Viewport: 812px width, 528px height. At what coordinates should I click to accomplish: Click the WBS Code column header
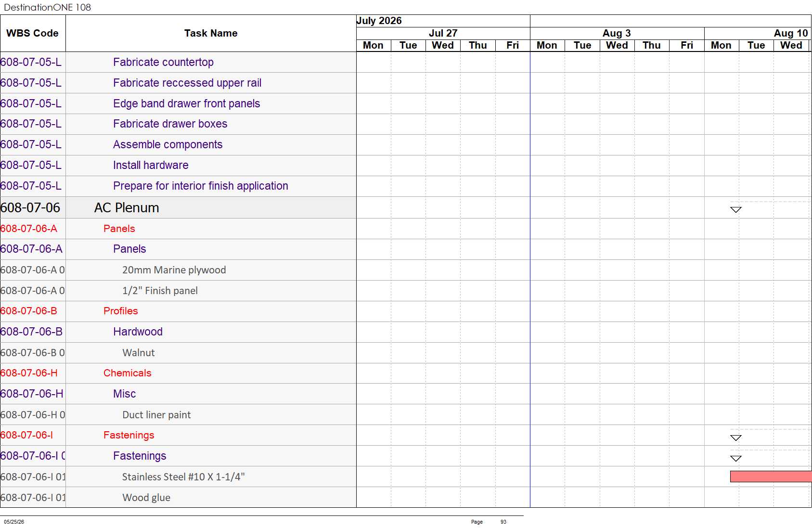pos(33,33)
